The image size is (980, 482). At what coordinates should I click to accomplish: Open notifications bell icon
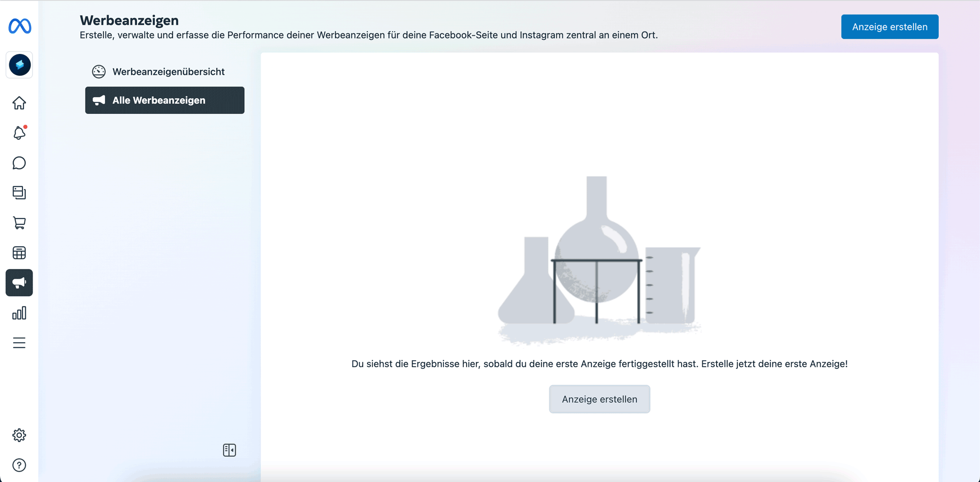tap(19, 133)
